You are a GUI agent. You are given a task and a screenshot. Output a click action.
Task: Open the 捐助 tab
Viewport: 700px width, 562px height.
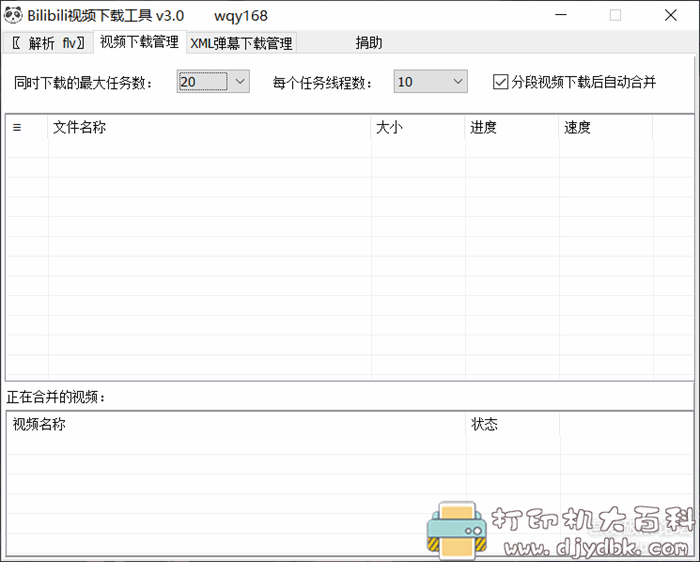pos(369,43)
